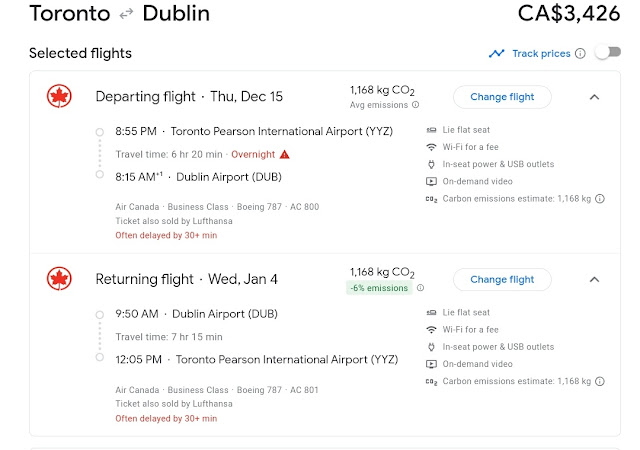Click the -6% emissions info icon
Viewport: 640px width, 450px height.
click(420, 288)
